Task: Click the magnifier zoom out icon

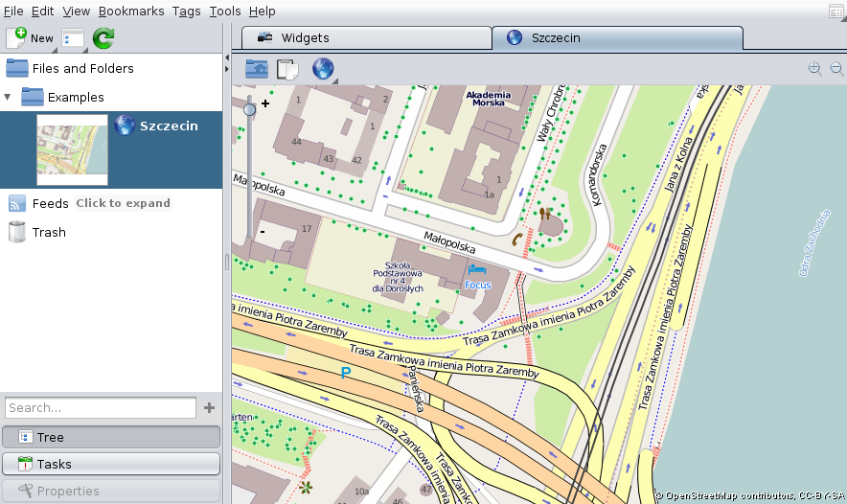Action: tap(836, 69)
